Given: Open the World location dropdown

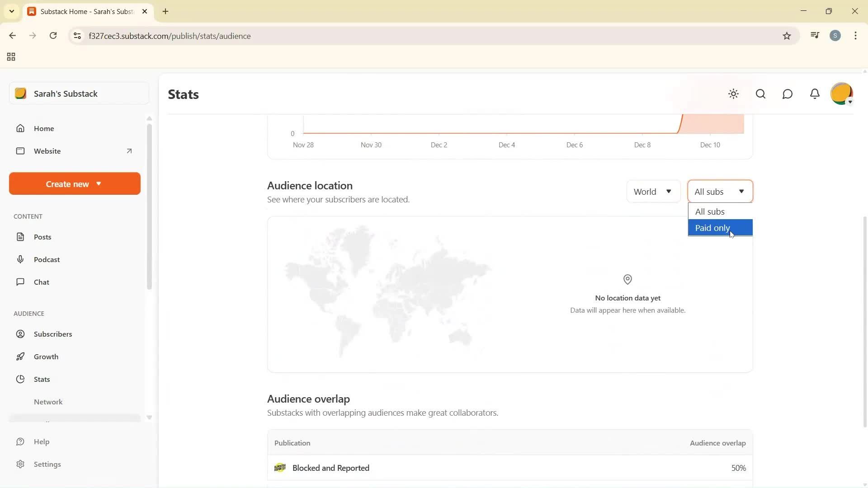Looking at the screenshot, I should [x=653, y=191].
